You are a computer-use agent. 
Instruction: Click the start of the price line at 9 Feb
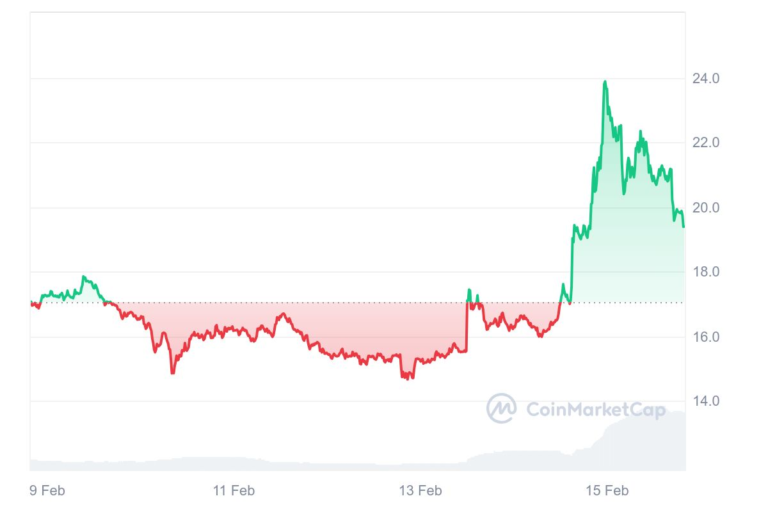pos(32,303)
